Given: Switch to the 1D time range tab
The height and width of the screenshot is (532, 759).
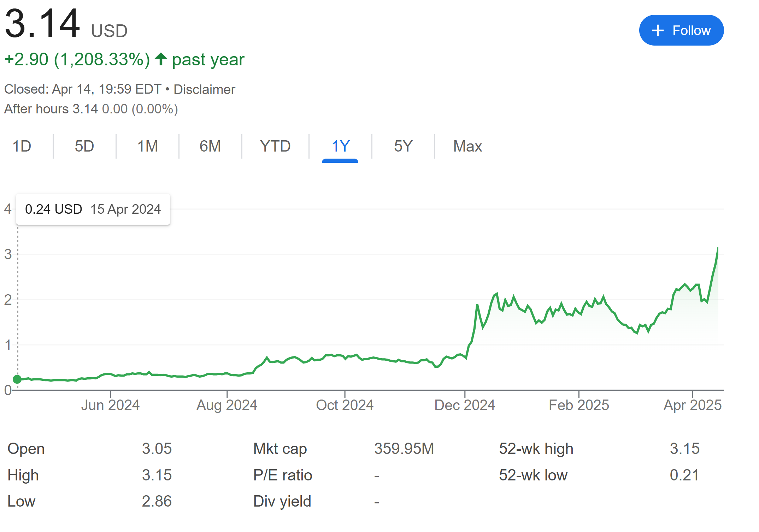Looking at the screenshot, I should coord(22,146).
